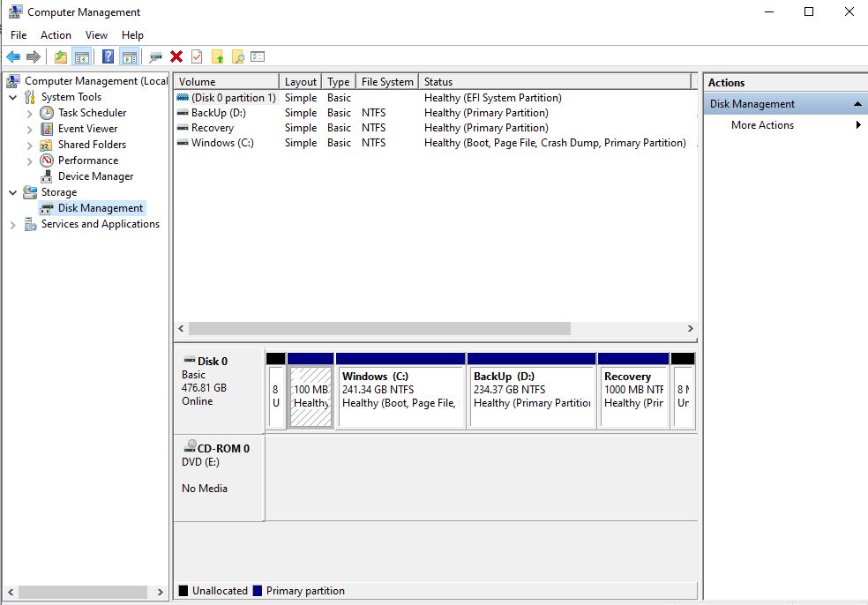868x605 pixels.
Task: Click the red X delete icon
Action: point(176,56)
